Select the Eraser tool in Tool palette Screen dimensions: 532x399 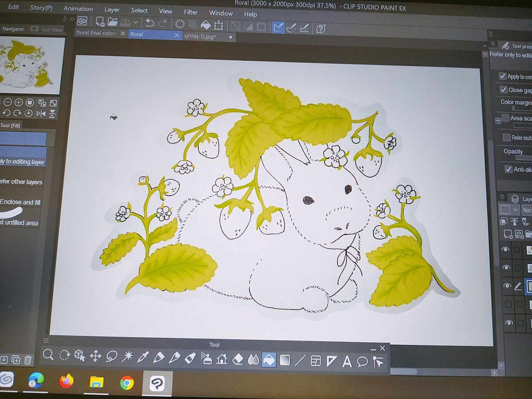point(238,359)
